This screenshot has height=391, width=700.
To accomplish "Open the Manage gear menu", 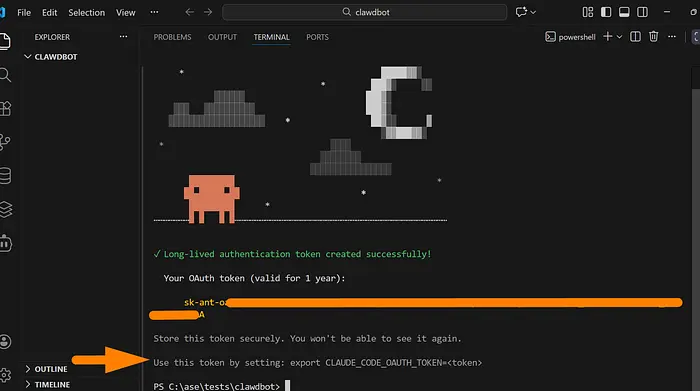I will tap(5, 375).
